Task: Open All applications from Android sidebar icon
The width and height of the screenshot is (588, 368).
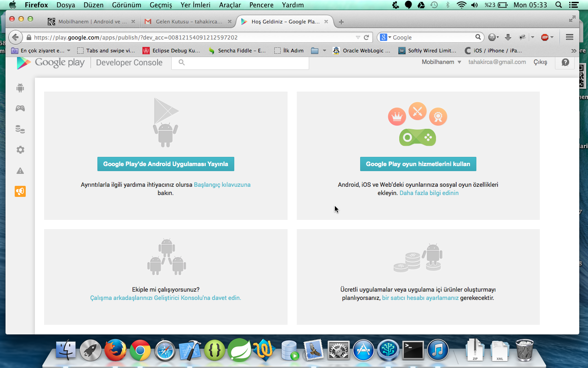Action: 20,88
